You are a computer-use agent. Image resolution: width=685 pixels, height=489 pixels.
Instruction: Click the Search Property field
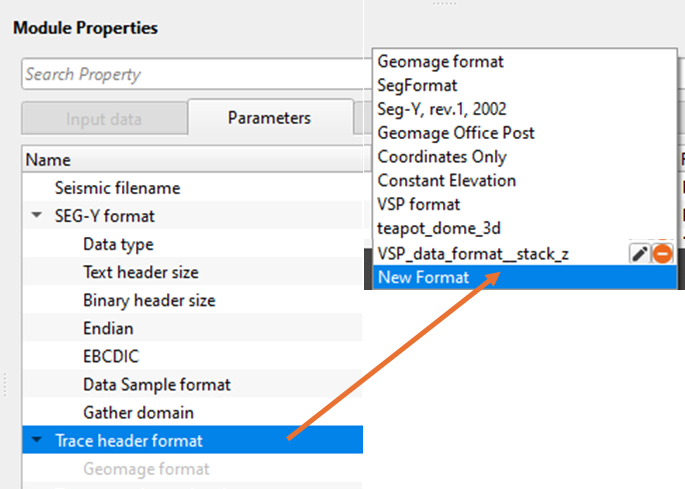190,74
